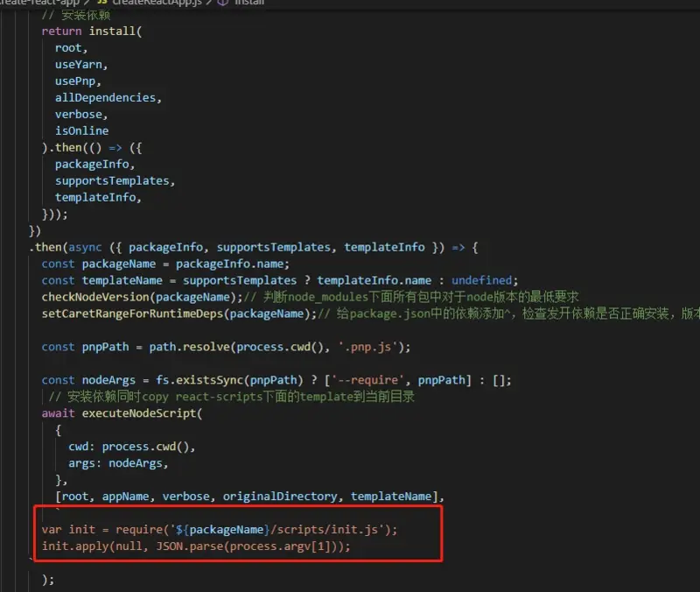Viewport: 700px width, 592px height.
Task: Click the 'undefined' value
Action: coord(482,280)
